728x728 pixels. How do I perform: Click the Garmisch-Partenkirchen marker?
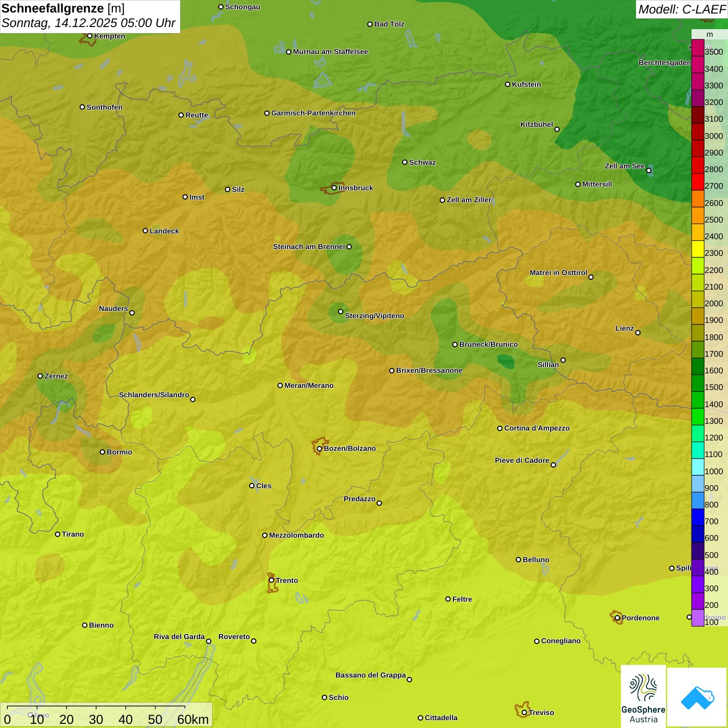click(267, 113)
